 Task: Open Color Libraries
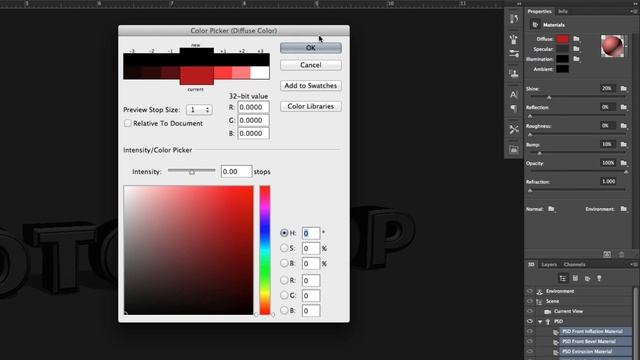coord(311,106)
